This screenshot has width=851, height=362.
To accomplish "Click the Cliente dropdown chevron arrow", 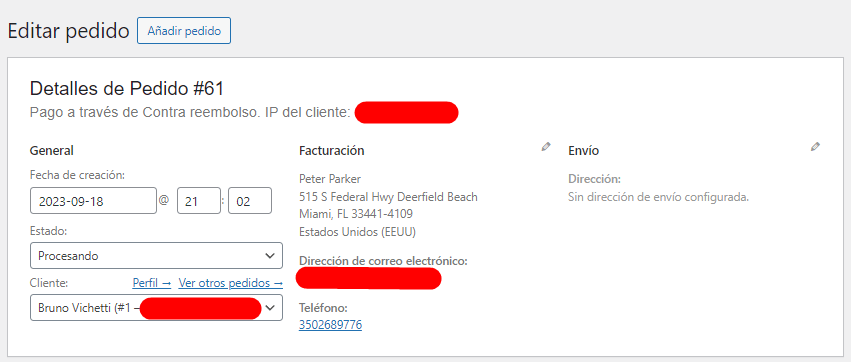I will point(269,308).
